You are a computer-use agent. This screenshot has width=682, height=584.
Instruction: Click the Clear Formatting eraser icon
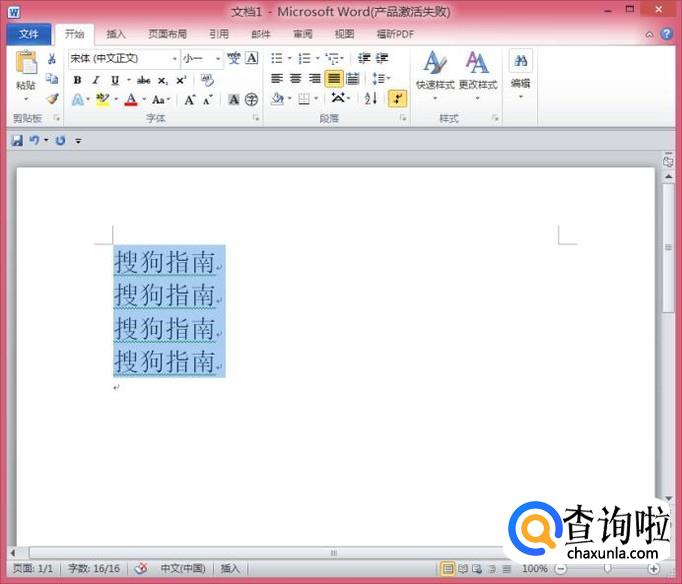(207, 80)
